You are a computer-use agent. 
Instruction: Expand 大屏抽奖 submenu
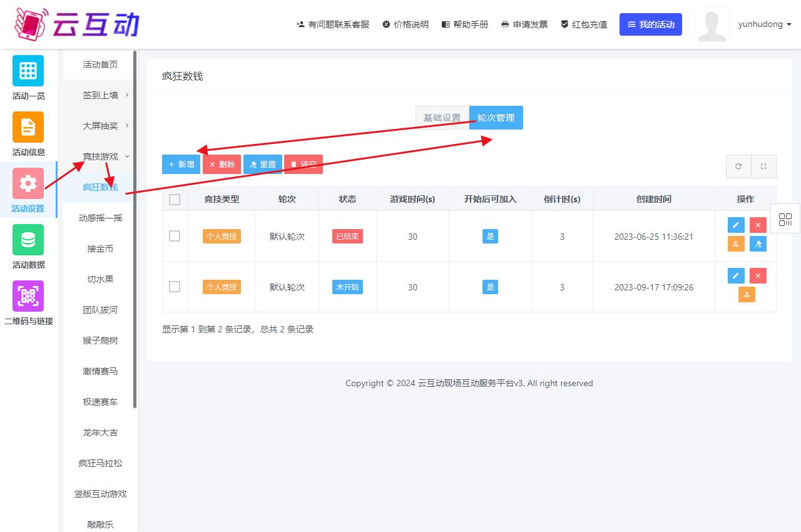point(100,126)
